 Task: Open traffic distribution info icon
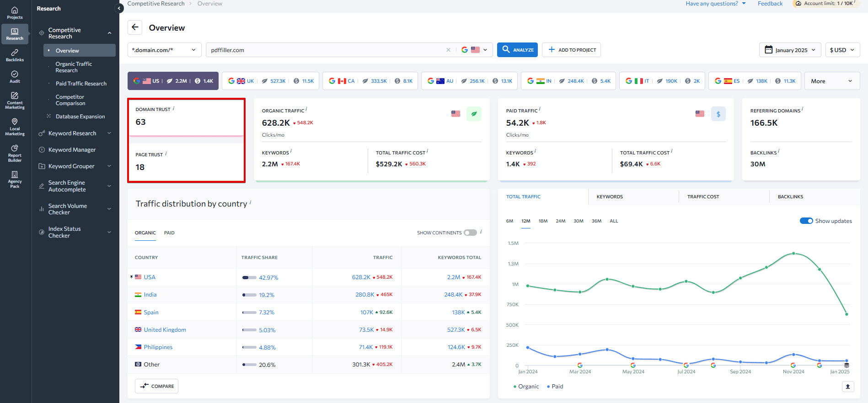251,202
